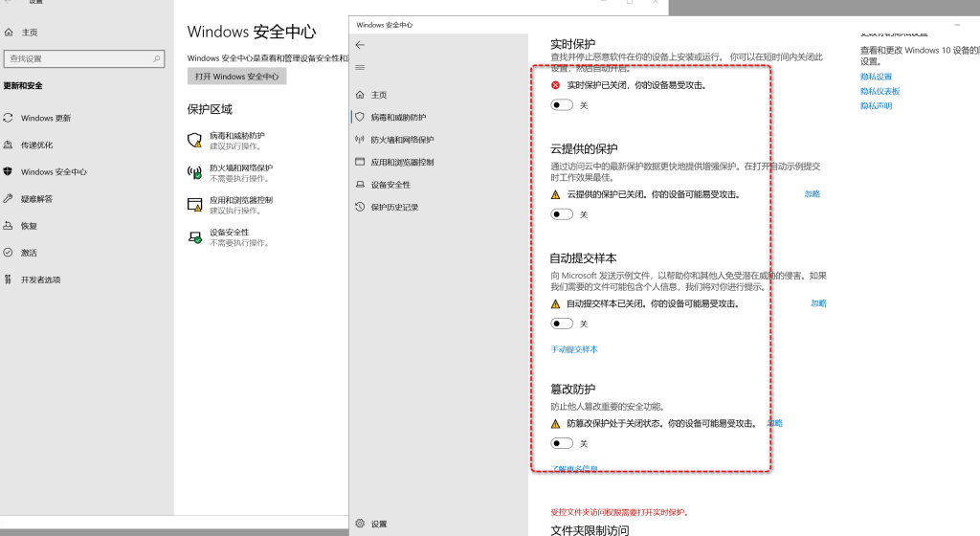Image resolution: width=980 pixels, height=536 pixels.
Task: Open 设置 at bottom of Security sidebar
Action: click(x=379, y=525)
